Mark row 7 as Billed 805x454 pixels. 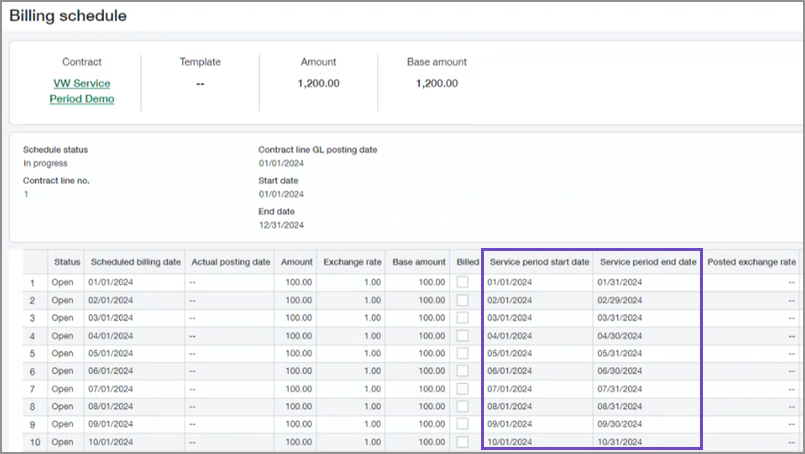(x=462, y=389)
